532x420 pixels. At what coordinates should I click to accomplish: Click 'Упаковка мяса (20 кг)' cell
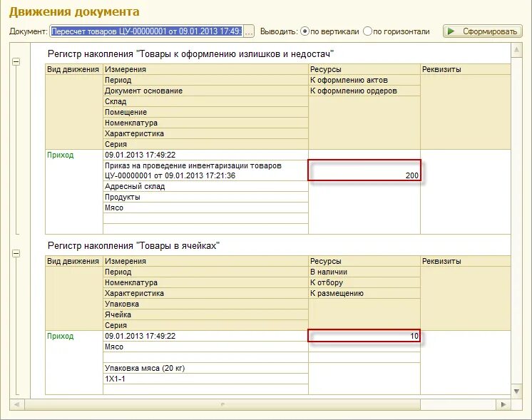click(205, 368)
